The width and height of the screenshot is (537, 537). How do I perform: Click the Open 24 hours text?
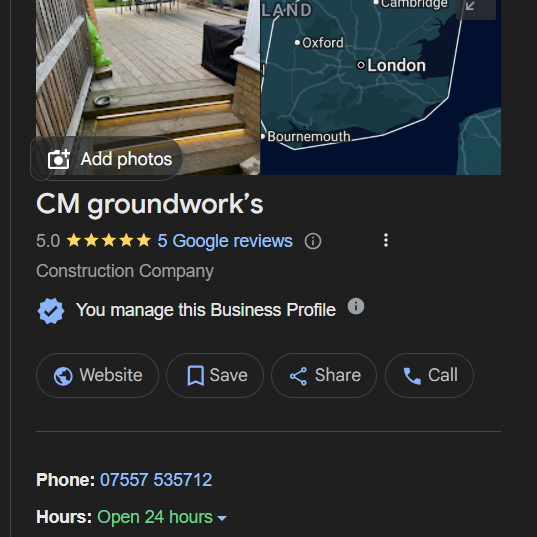tap(155, 517)
